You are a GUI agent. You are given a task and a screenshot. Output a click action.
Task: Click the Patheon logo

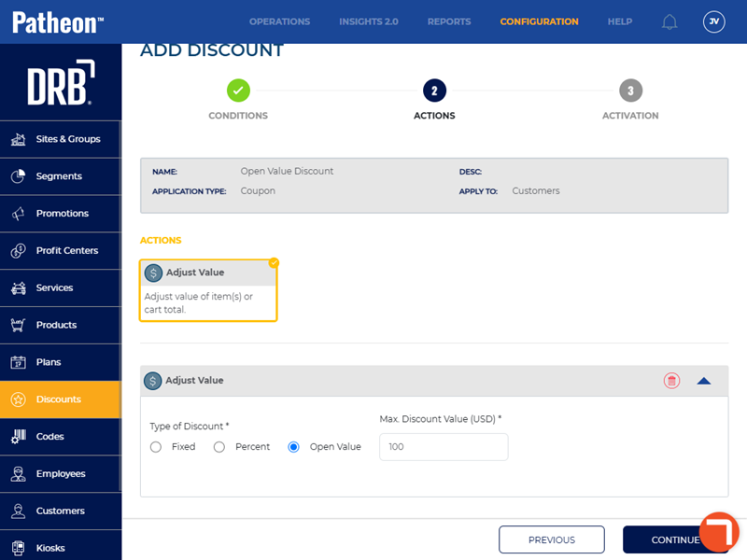[58, 22]
